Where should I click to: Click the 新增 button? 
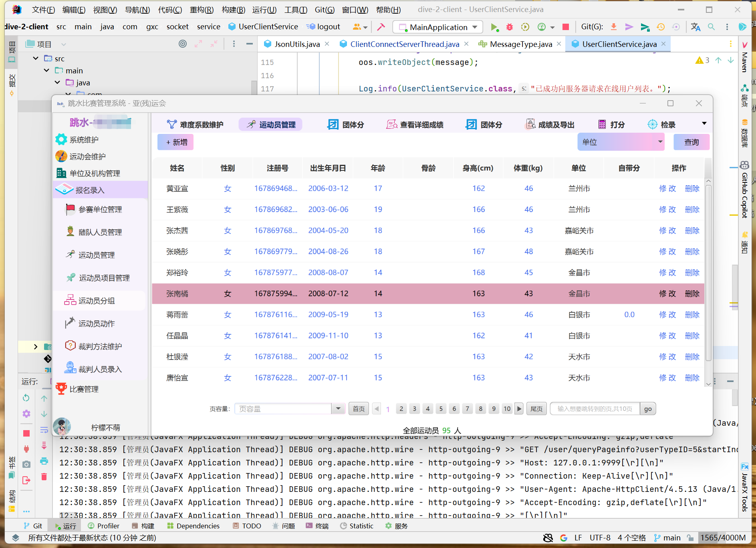[x=175, y=142]
